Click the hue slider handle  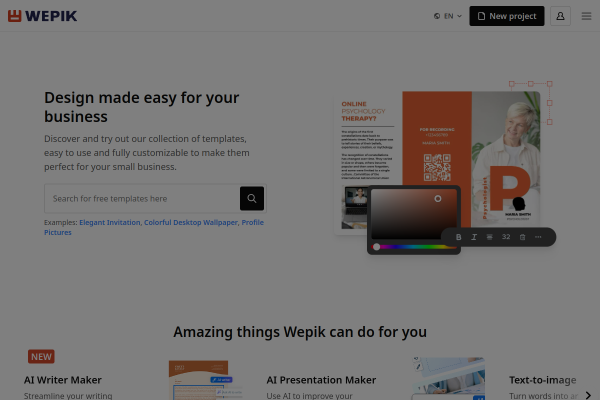click(x=377, y=247)
